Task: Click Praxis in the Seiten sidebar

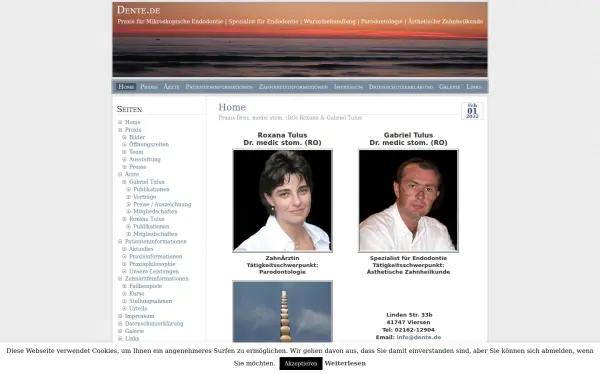Action: point(133,130)
